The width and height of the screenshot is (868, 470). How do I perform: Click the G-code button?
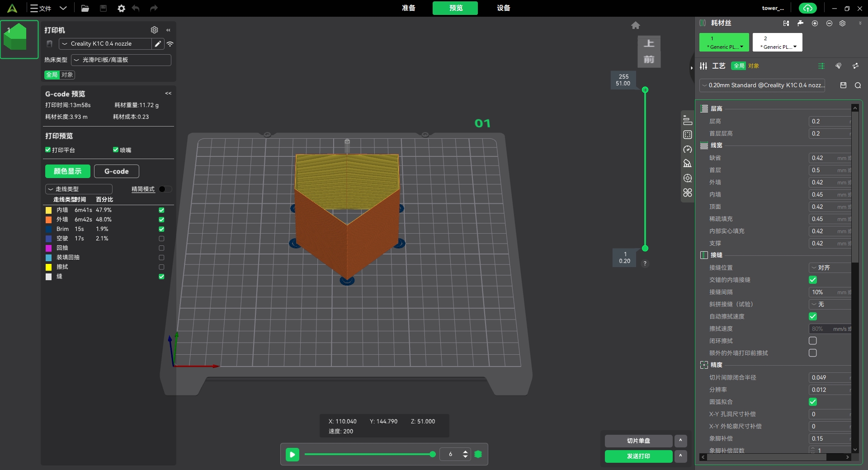(x=116, y=171)
